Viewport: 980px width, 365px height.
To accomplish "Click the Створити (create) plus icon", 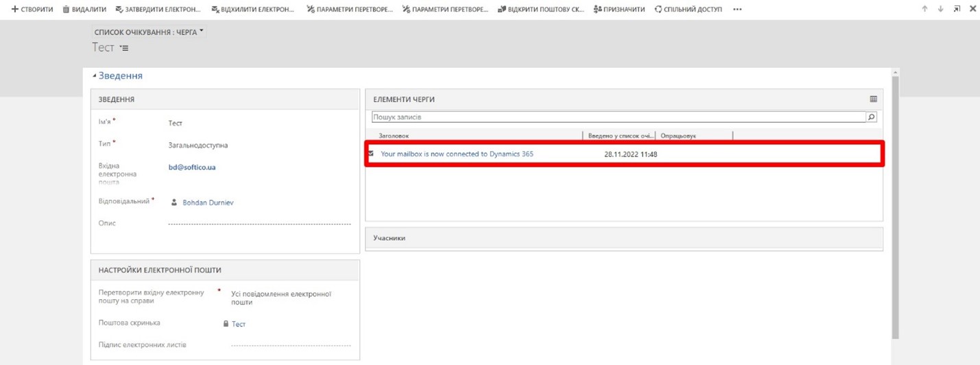I will (x=14, y=10).
